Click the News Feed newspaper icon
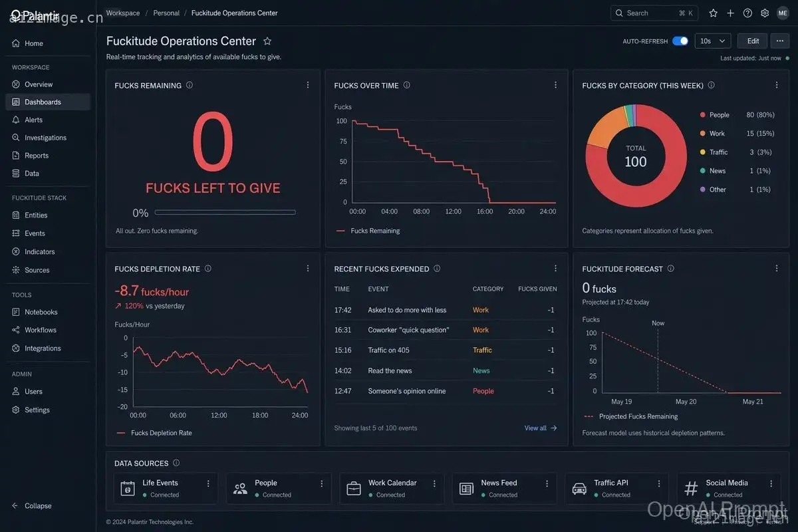798x532 pixels. [467, 489]
